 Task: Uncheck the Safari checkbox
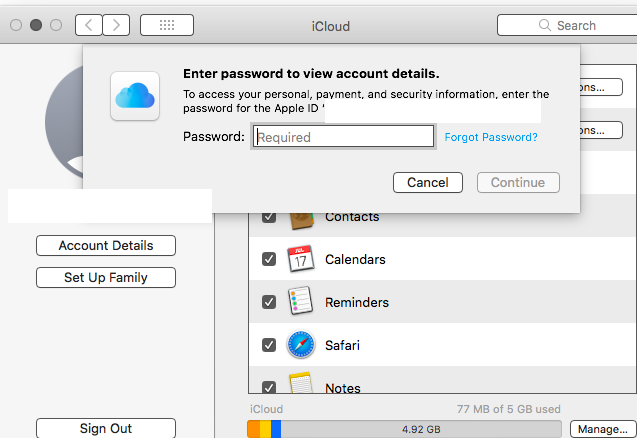[269, 345]
